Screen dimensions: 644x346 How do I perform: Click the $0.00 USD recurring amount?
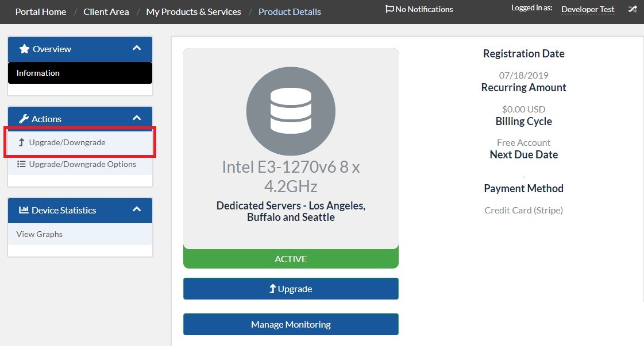coord(524,109)
